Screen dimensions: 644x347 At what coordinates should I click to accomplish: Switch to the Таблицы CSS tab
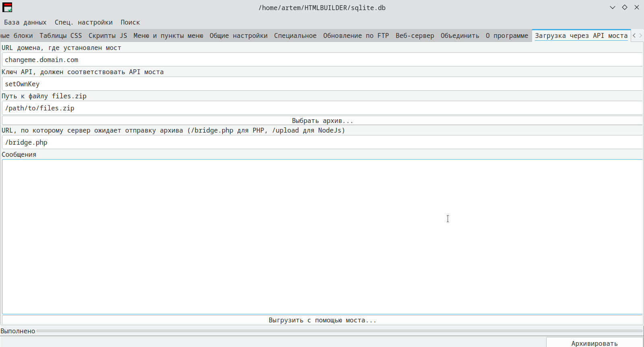click(x=61, y=35)
